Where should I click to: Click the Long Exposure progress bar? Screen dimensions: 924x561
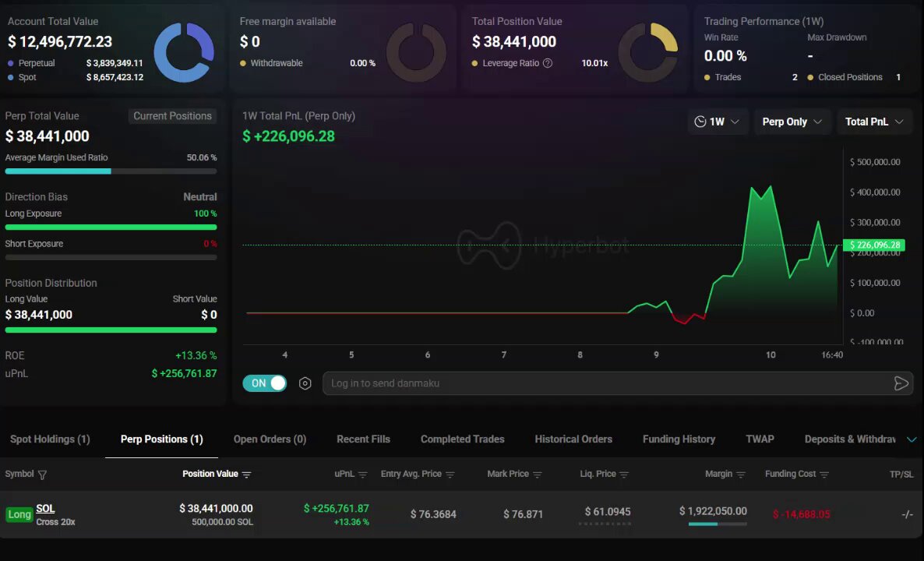pos(111,228)
